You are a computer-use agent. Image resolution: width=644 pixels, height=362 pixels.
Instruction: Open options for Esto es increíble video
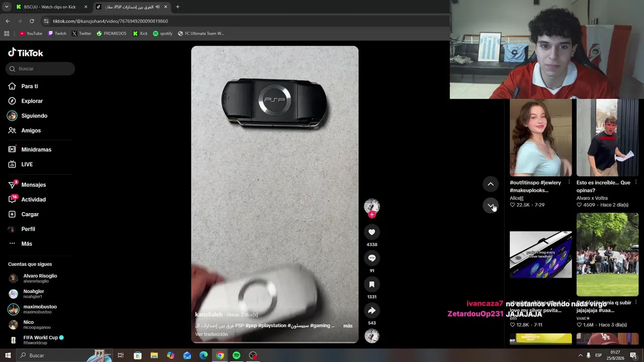point(636,182)
